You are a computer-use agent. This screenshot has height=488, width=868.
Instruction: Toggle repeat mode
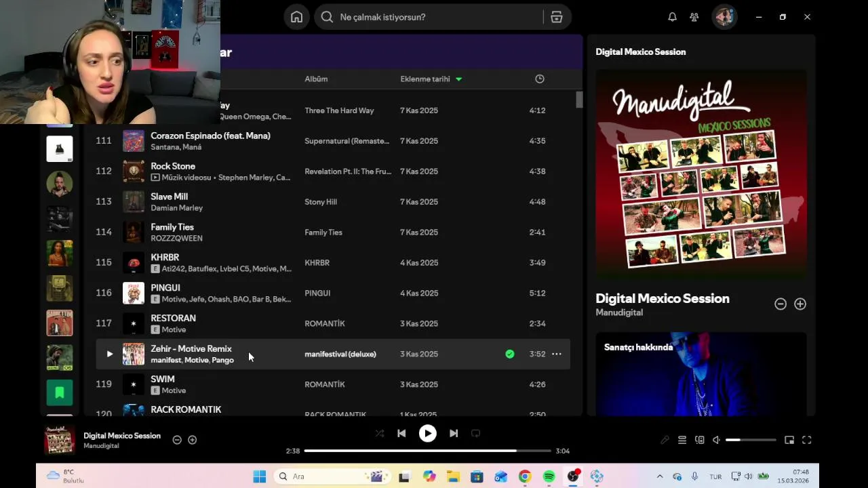(475, 434)
